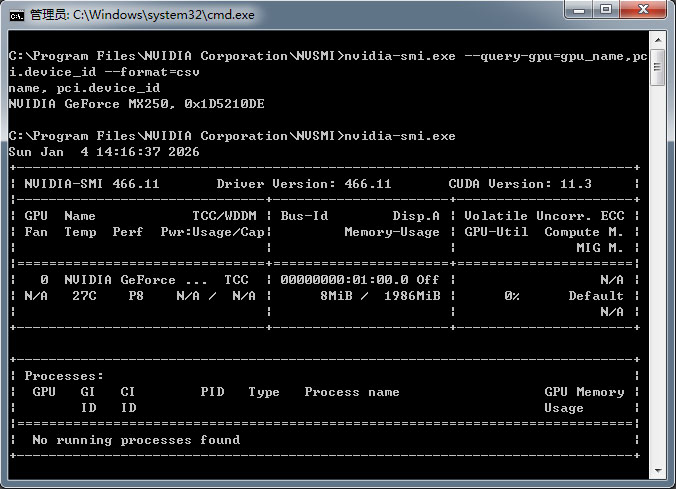Click the 'GPU-Util' header
The image size is (676, 489).
(496, 232)
